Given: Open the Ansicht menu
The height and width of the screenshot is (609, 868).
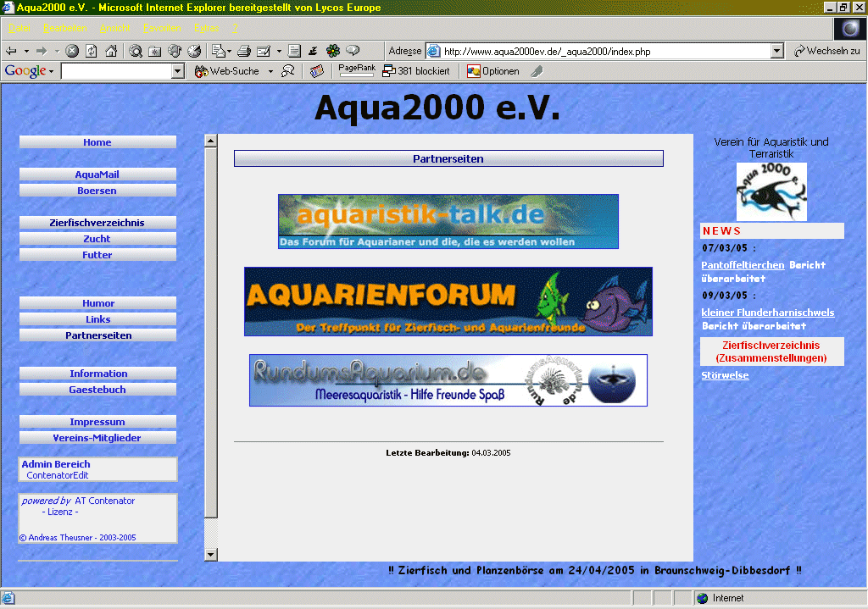Looking at the screenshot, I should click(114, 28).
